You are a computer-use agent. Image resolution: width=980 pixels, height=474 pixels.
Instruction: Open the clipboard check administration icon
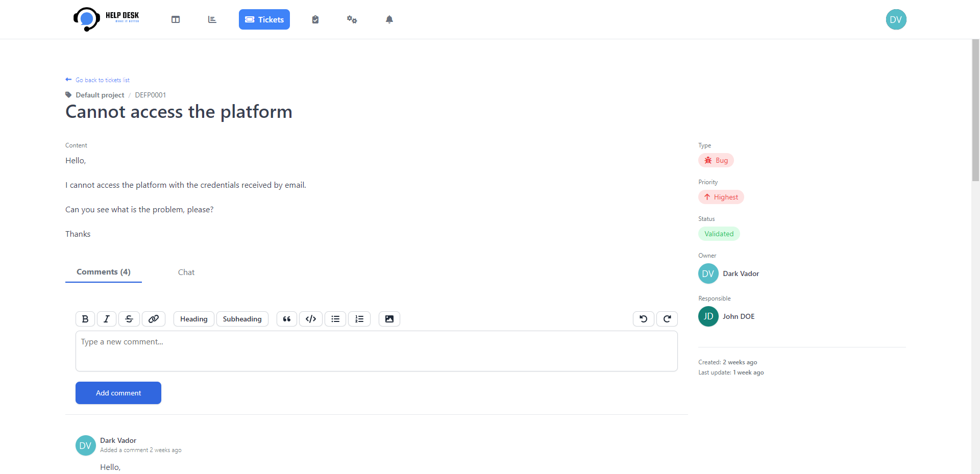point(315,19)
